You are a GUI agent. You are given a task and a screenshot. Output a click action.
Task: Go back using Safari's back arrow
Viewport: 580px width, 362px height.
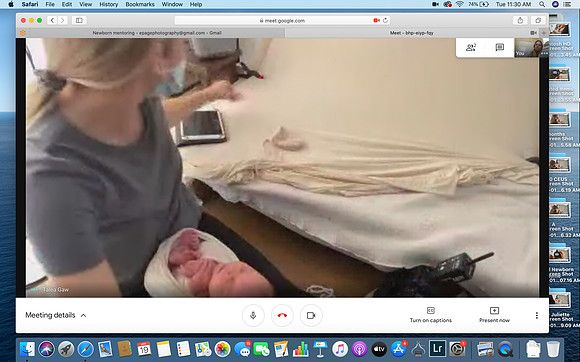[x=52, y=20]
